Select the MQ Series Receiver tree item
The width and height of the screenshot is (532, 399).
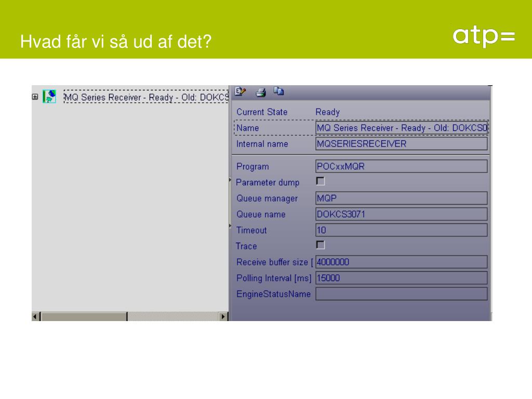[147, 97]
